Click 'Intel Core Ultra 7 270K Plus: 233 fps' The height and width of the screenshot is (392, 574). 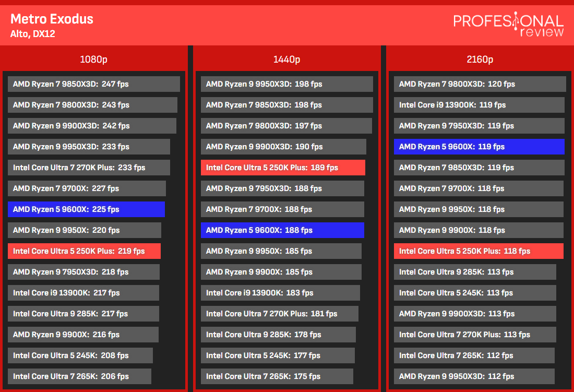tap(89, 167)
